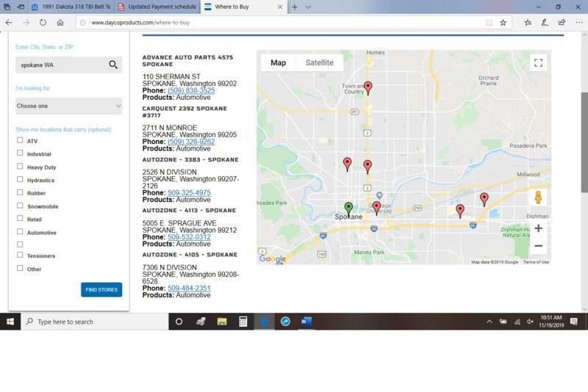Click the FIND STORES button
Screen dimensions: 588x392
point(101,290)
